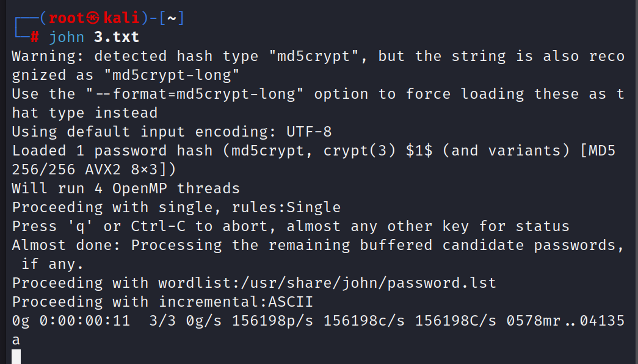Viewport: 638px width, 364px height.
Task: Click the "crypt(3)" text in Loaded line
Action: pos(360,151)
